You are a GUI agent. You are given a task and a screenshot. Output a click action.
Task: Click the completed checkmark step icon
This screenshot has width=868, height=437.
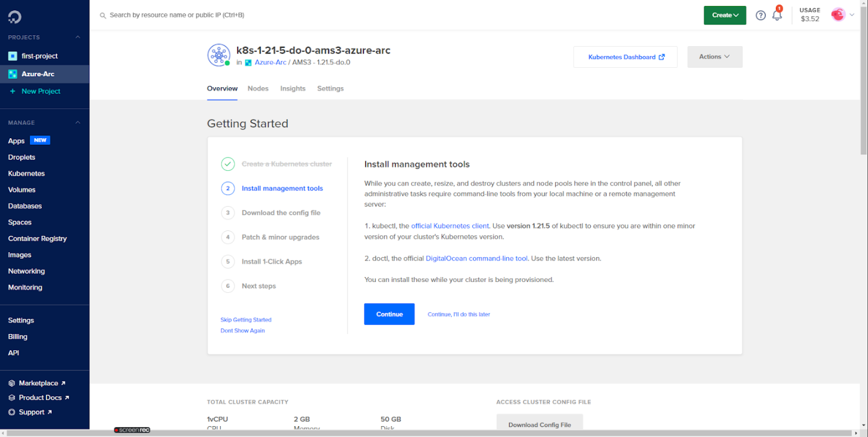coord(227,164)
